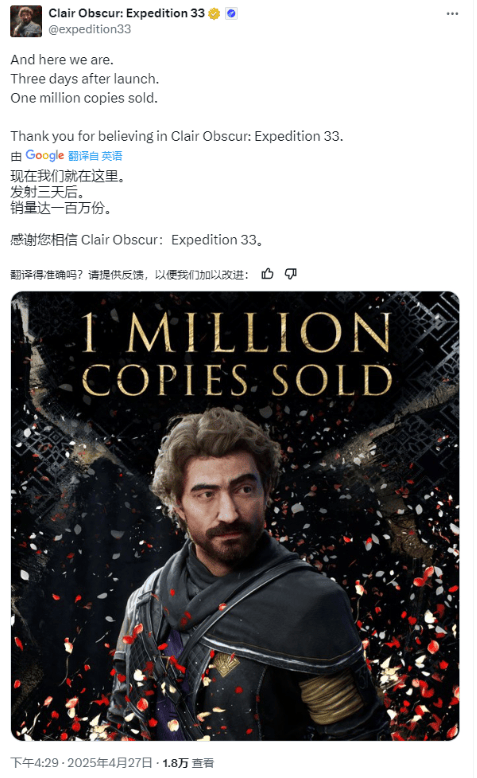Open the Expedition 33 profile avatar
Viewport: 477px width, 778px height.
pyautogui.click(x=26, y=21)
